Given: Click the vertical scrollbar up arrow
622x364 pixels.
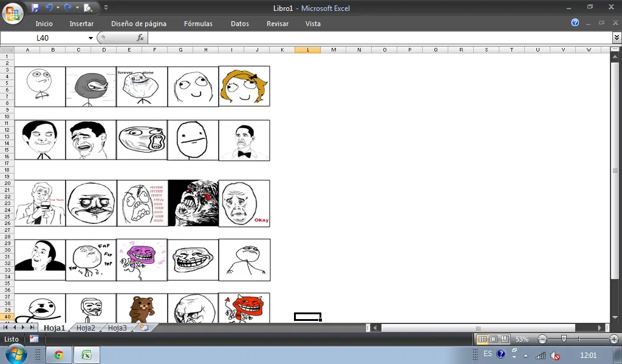Looking at the screenshot, I should 615,58.
